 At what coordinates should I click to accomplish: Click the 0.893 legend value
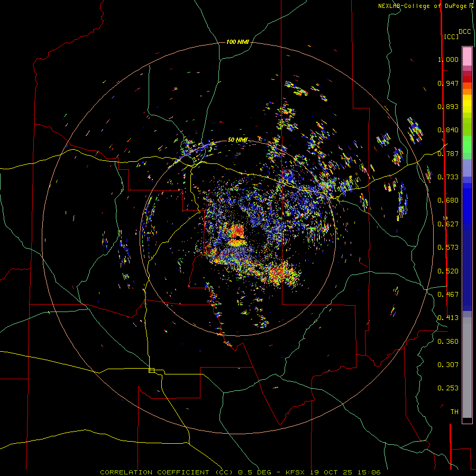click(x=448, y=106)
